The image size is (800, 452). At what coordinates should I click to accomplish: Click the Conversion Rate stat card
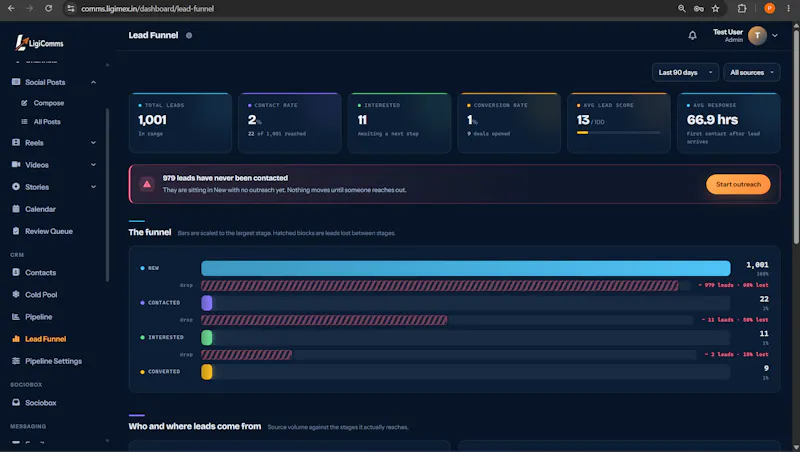click(509, 123)
